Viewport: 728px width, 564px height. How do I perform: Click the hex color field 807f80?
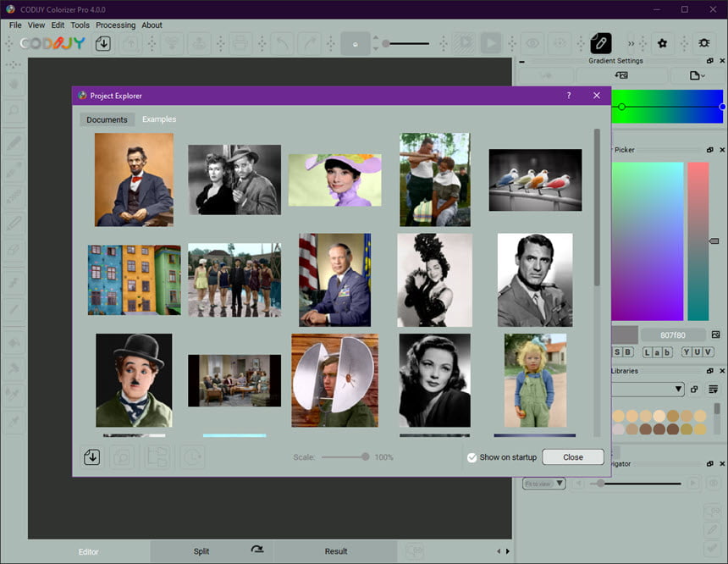point(673,335)
